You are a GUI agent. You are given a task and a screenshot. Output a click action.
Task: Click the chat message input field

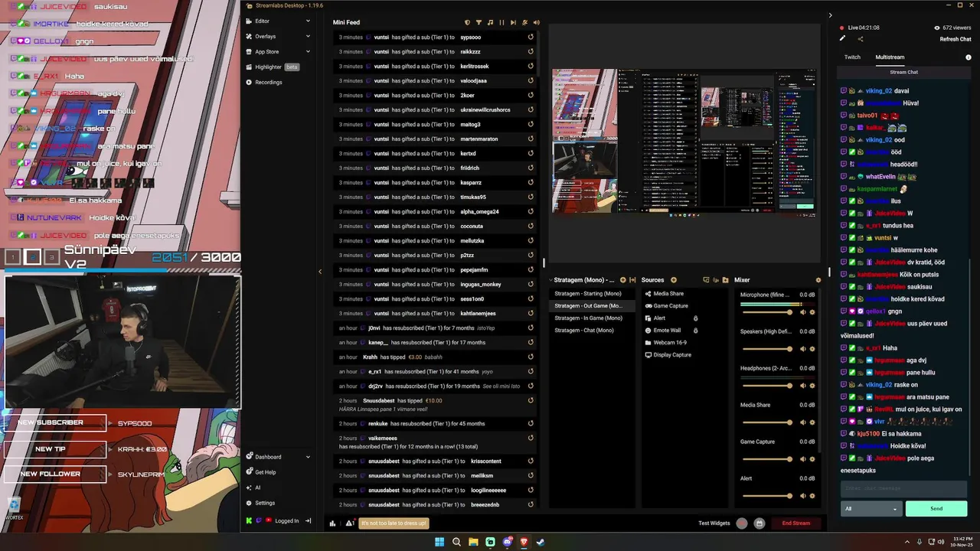903,489
